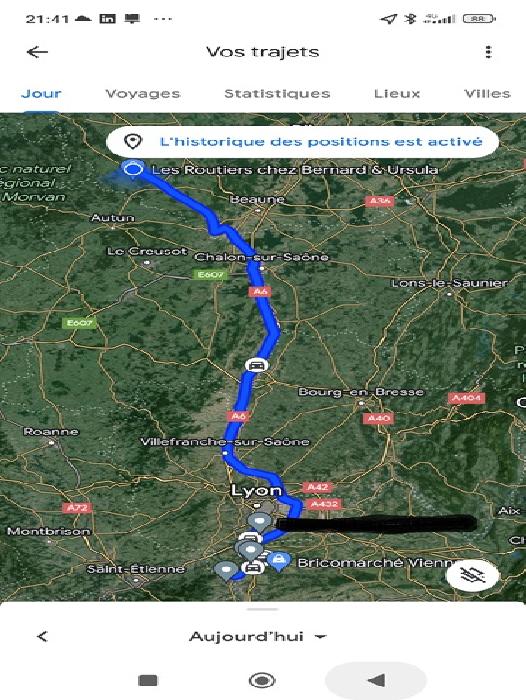Tap the car icon on the A6 route

(256, 365)
